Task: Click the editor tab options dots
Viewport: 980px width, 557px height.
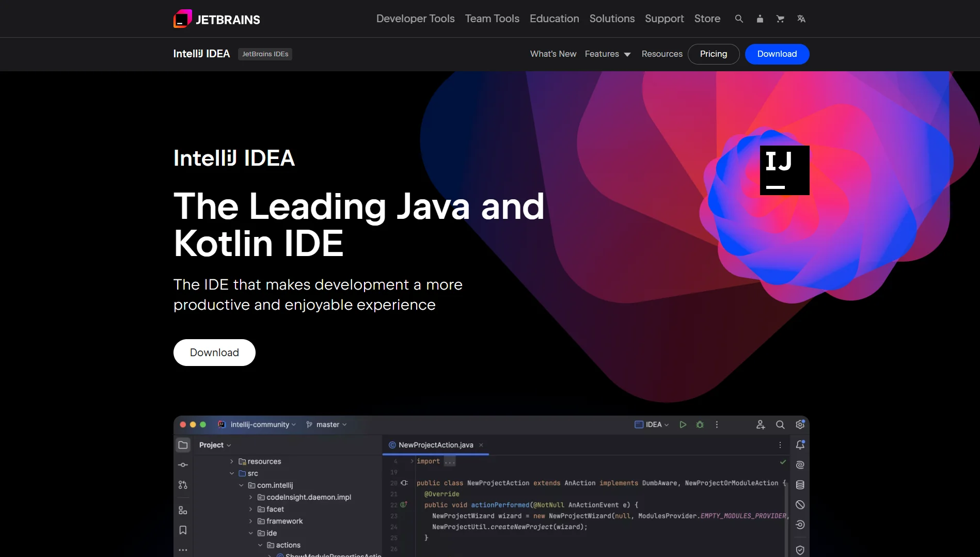Action: tap(780, 444)
